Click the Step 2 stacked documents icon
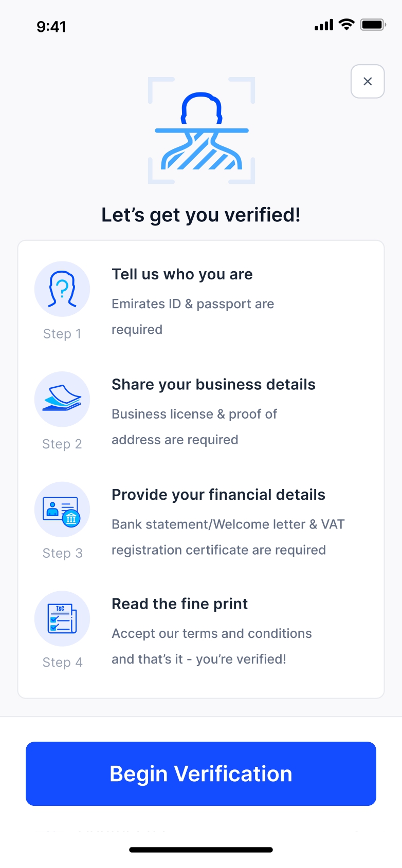Image resolution: width=402 pixels, height=868 pixels. (x=62, y=399)
